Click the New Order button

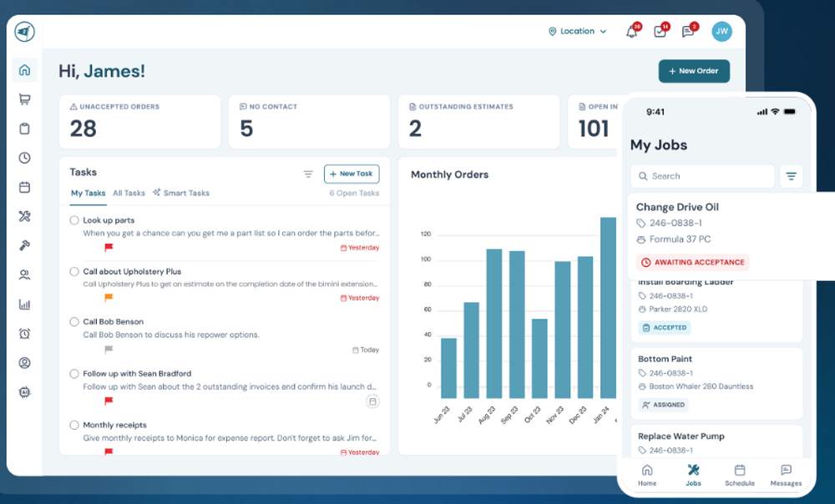coord(694,71)
